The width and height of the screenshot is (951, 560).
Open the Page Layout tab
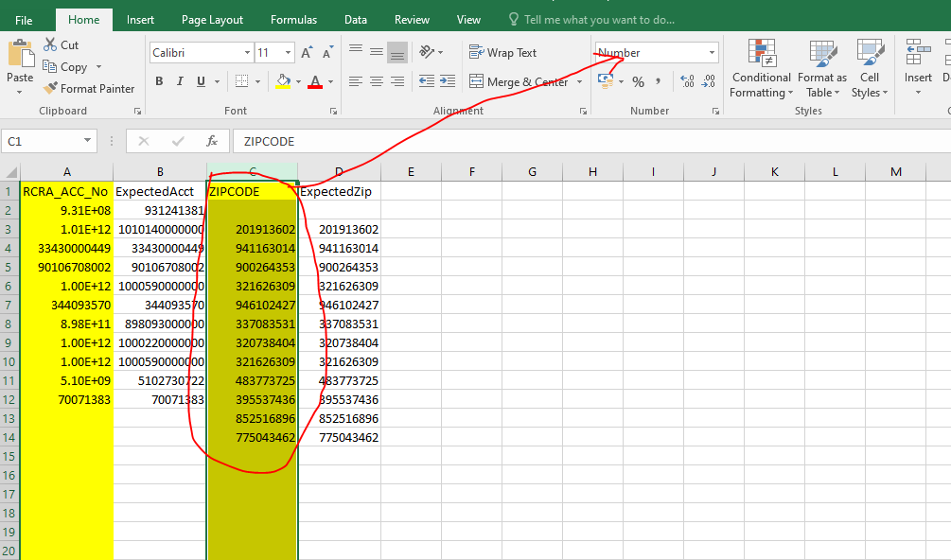(212, 18)
